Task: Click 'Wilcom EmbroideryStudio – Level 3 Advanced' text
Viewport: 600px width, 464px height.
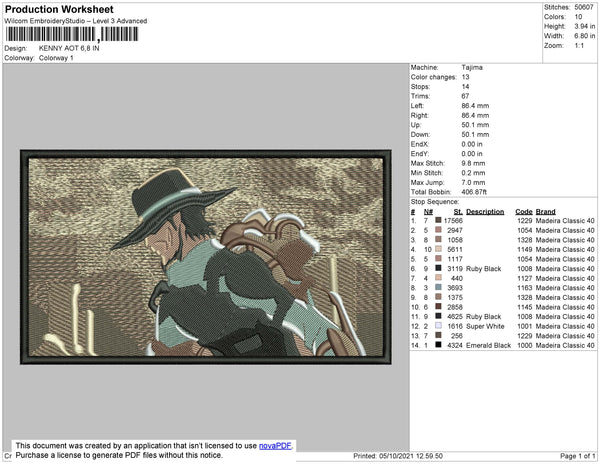Action: click(x=76, y=21)
